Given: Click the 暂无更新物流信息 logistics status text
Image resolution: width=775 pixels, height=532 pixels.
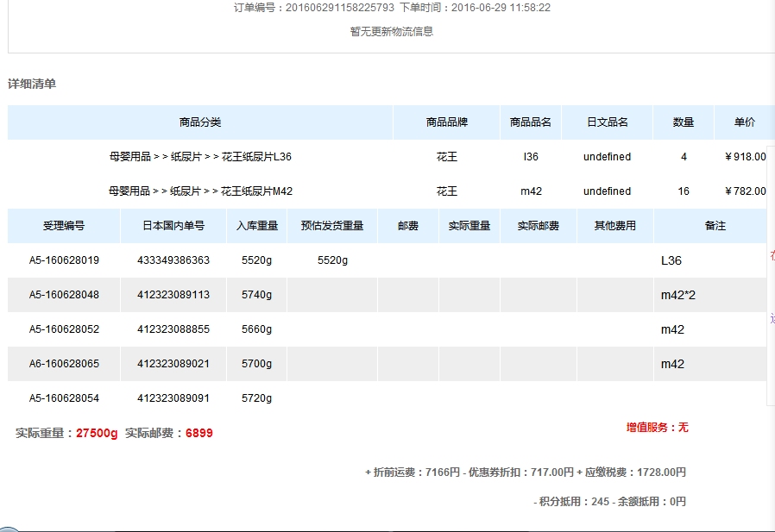Looking at the screenshot, I should [x=391, y=32].
